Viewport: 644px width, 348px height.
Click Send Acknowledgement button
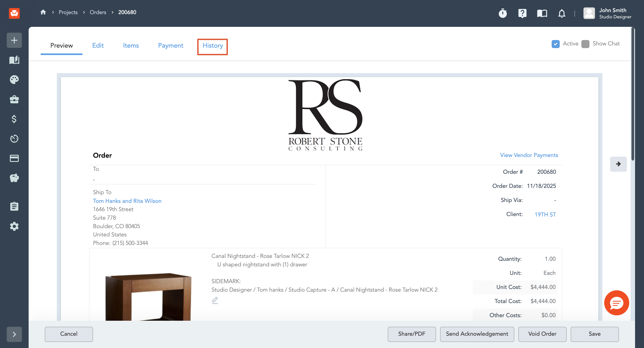[477, 334]
